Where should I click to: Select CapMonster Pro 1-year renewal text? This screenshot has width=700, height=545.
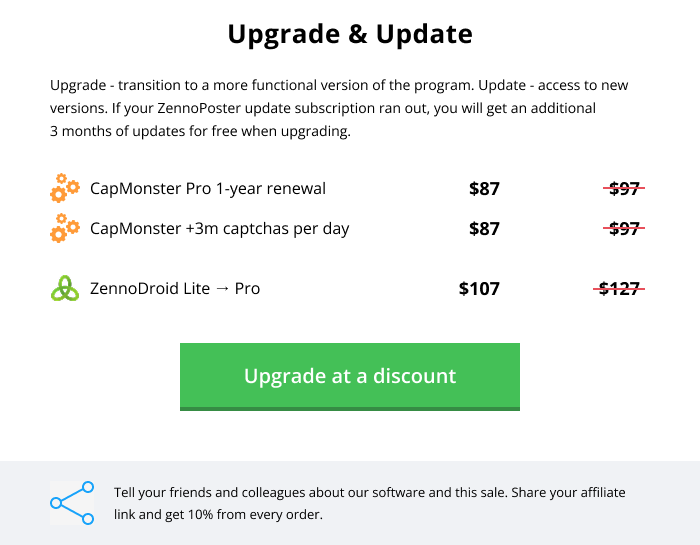point(208,188)
